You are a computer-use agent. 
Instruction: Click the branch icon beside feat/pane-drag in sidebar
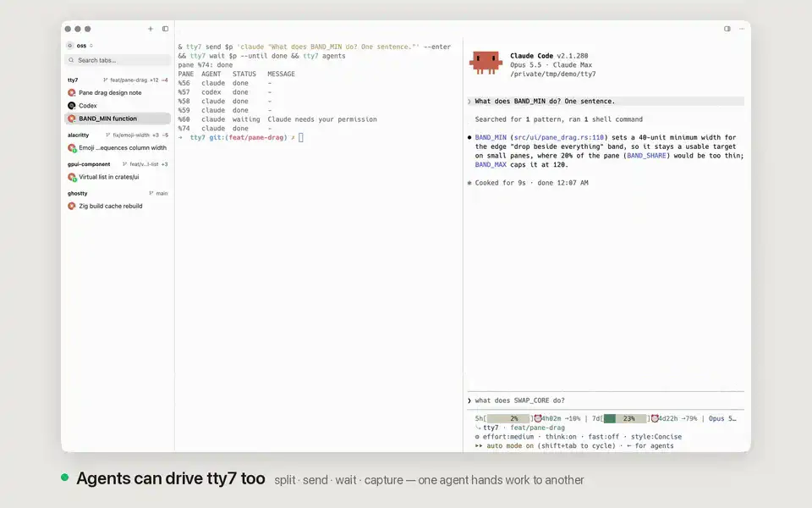click(x=106, y=80)
